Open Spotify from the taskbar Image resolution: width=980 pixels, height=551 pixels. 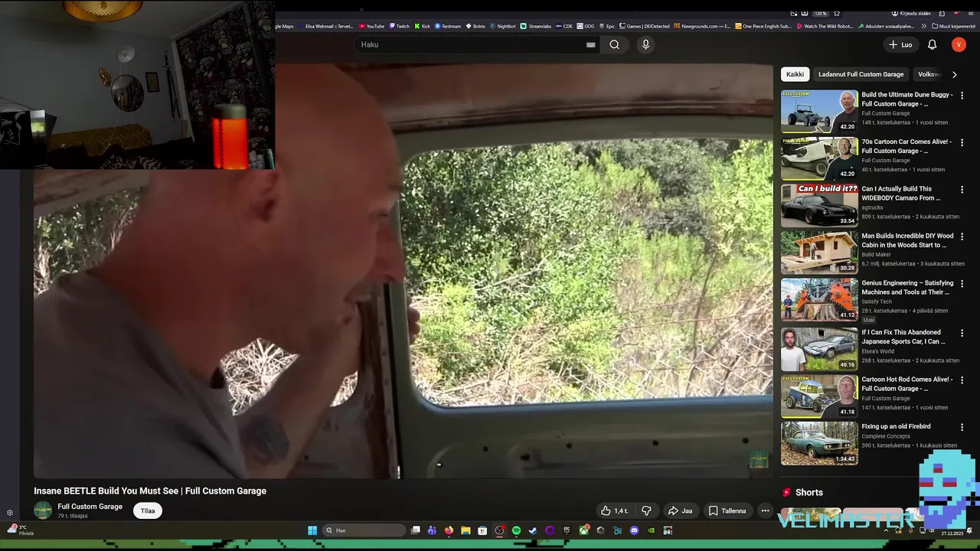pos(516,530)
